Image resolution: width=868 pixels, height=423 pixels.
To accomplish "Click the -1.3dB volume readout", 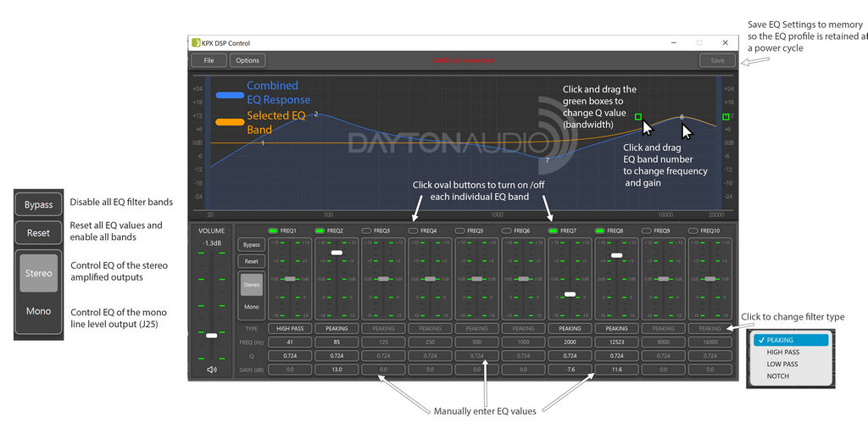I will [x=211, y=243].
